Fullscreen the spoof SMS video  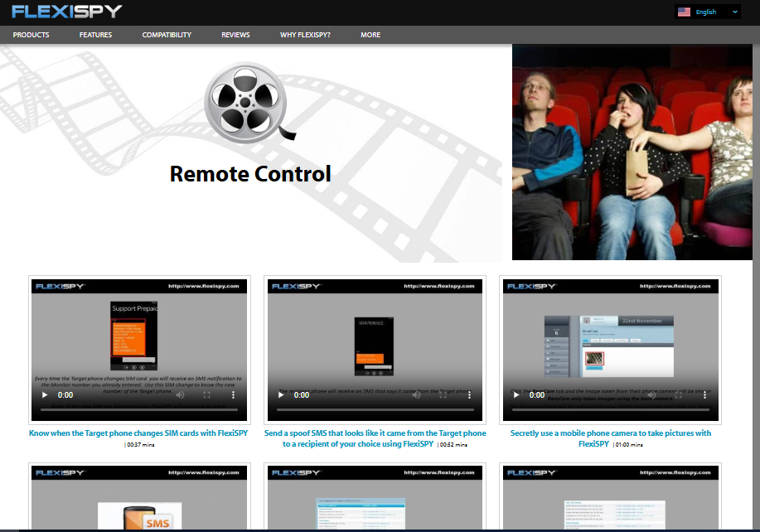tap(443, 395)
